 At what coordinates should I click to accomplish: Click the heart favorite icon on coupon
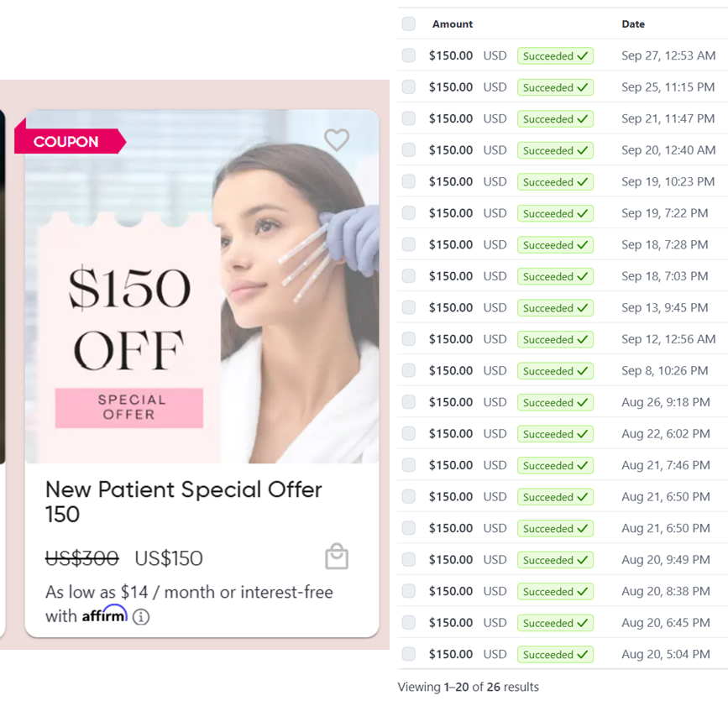tap(337, 139)
